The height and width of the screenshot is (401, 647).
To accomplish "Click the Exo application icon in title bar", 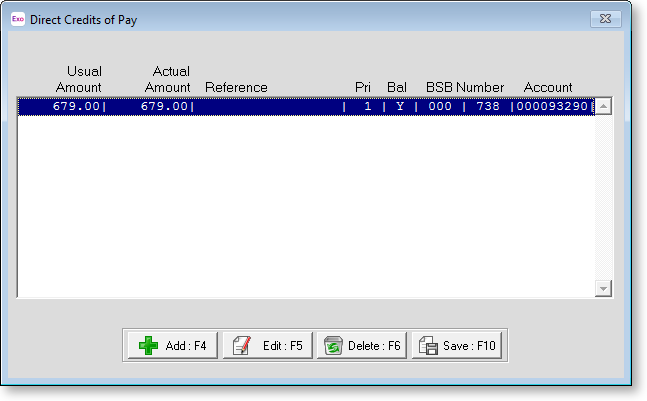I will click(17, 19).
